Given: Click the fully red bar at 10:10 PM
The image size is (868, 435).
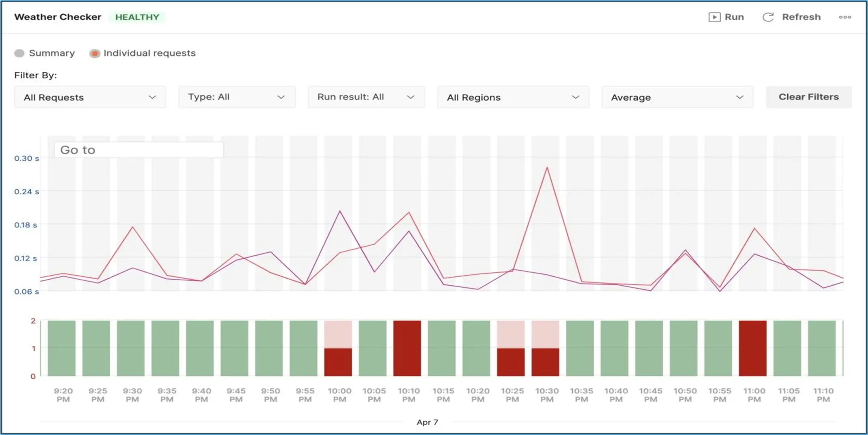Looking at the screenshot, I should [x=407, y=348].
